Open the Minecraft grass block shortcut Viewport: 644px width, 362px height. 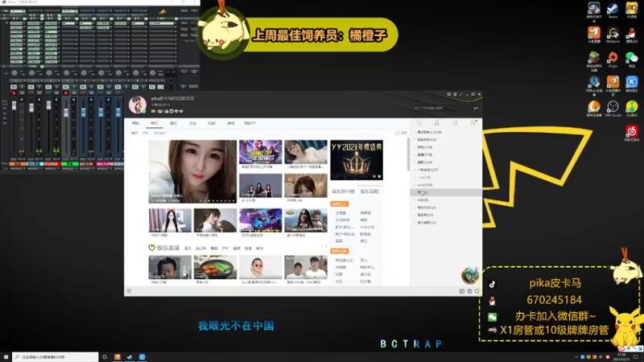[x=594, y=60]
